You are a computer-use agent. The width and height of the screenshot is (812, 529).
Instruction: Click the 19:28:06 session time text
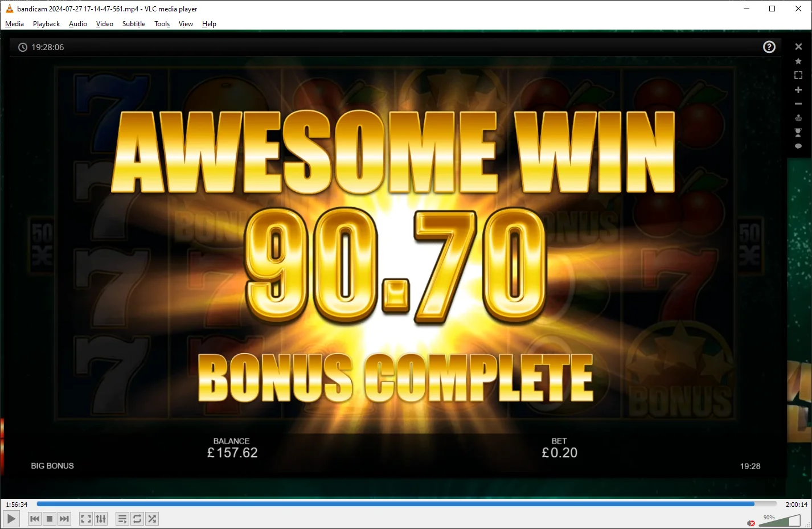point(48,47)
